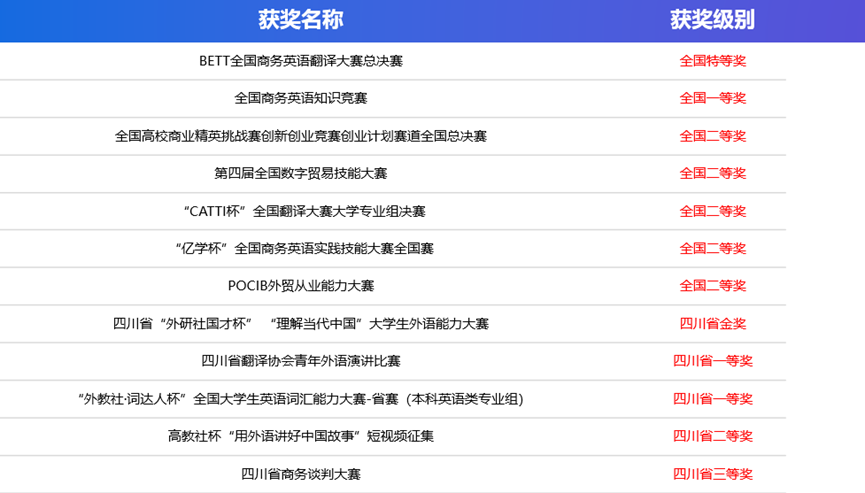Click the 全国一等奖 award level cell
Viewport: 865px width, 493px height.
[x=712, y=98]
